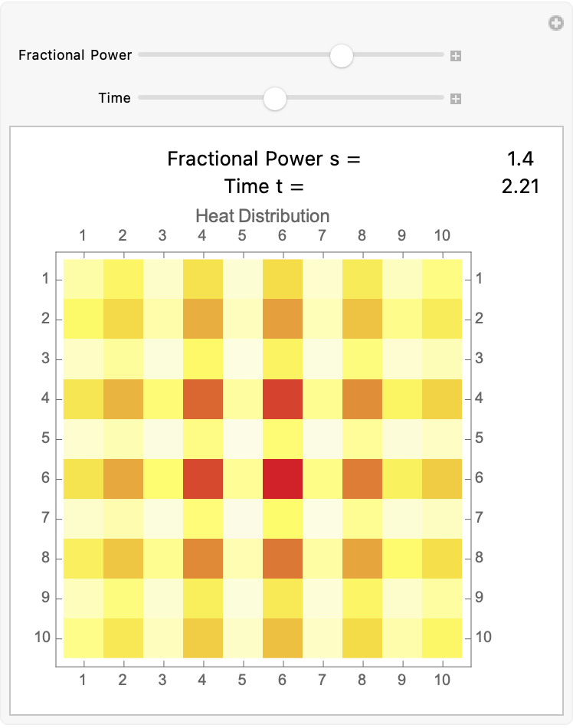This screenshot has width=573, height=728.
Task: Click the plus icon in top-right corner
Action: (x=556, y=23)
